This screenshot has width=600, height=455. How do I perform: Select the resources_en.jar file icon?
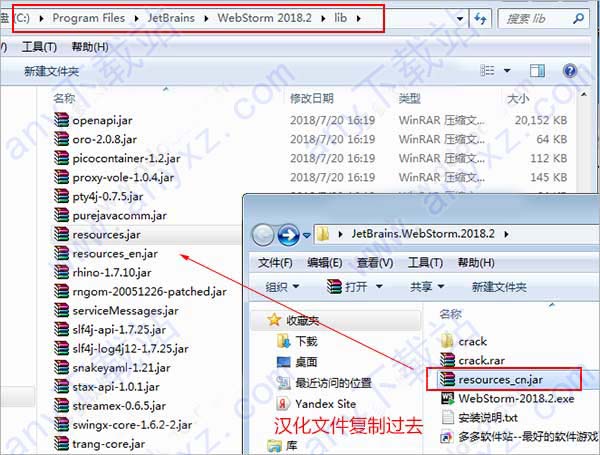(61, 253)
